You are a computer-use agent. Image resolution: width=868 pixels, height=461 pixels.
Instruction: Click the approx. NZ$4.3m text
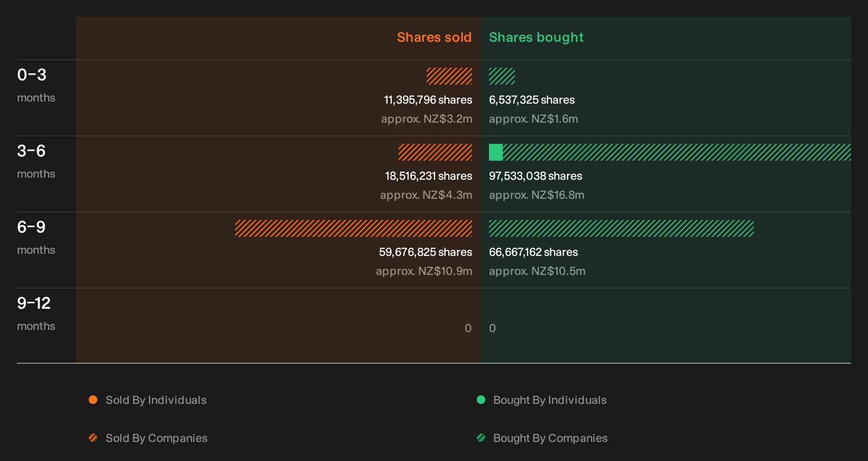pyautogui.click(x=426, y=195)
